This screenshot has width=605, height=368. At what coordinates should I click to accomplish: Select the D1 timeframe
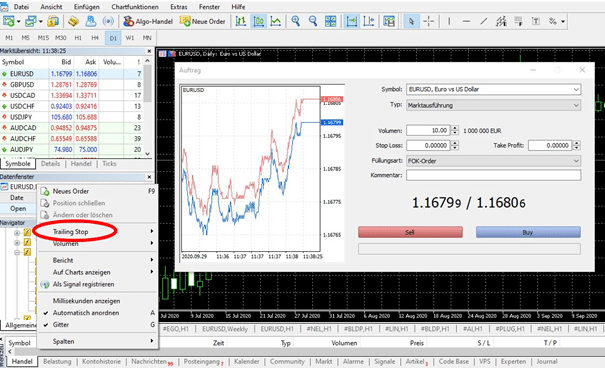[113, 38]
